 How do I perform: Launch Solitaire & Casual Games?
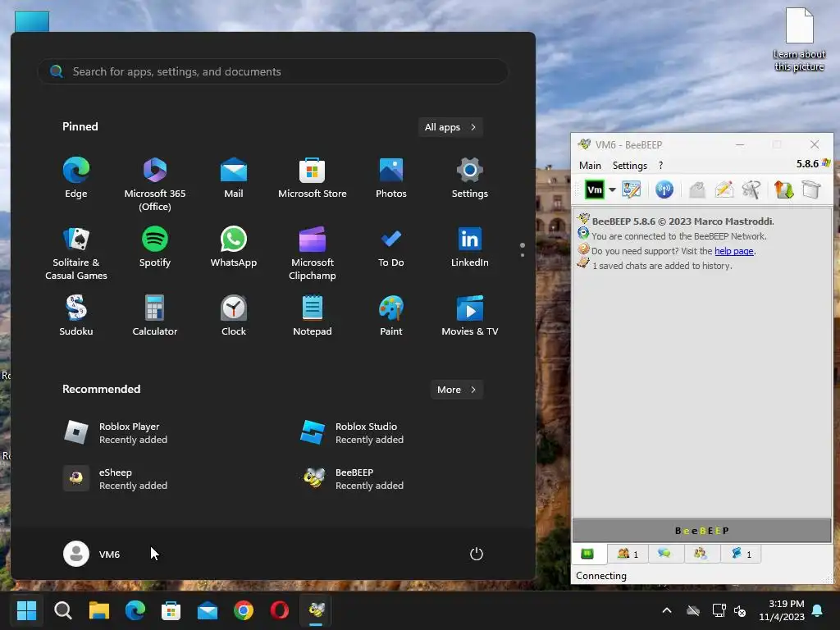pyautogui.click(x=76, y=253)
